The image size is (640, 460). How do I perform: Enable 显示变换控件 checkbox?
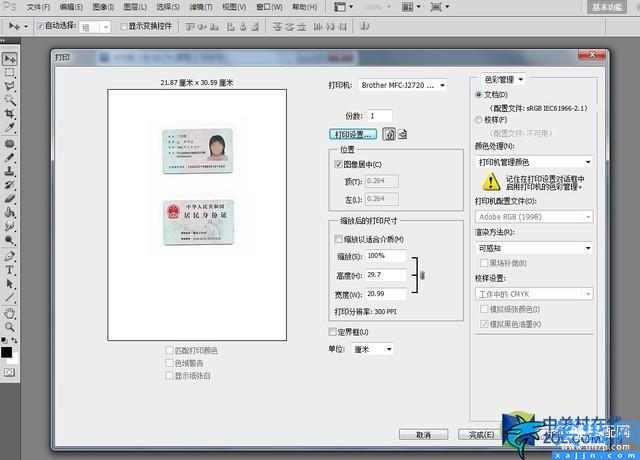click(124, 27)
